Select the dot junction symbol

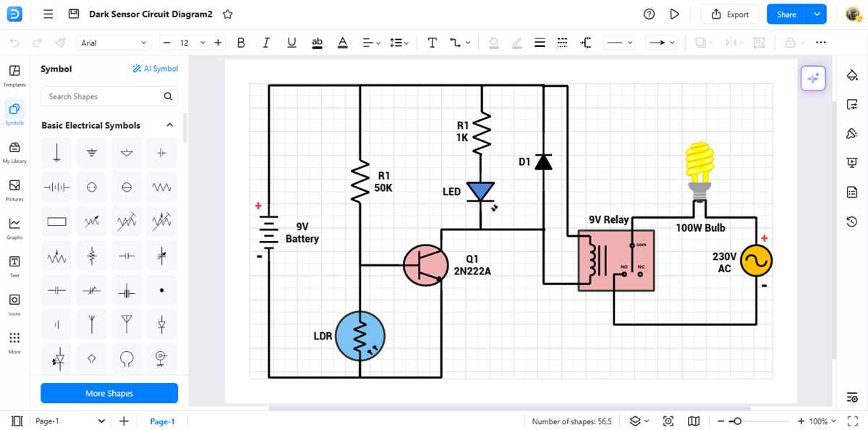pos(161,290)
